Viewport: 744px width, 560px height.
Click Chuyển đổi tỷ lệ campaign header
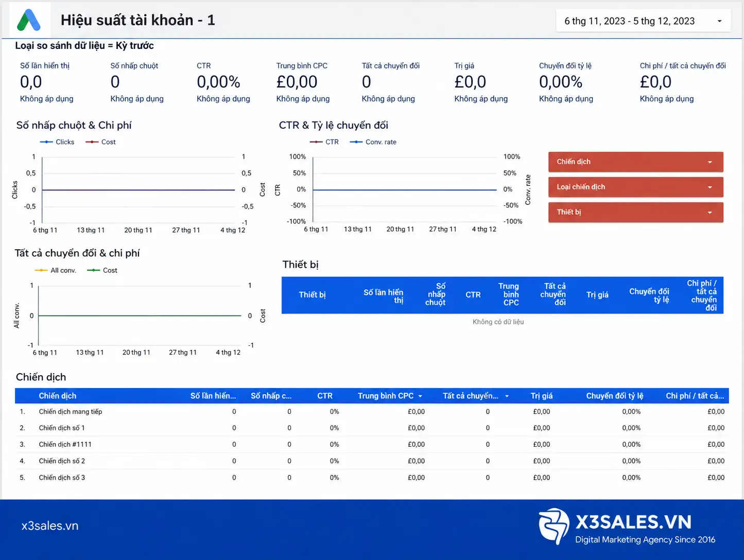(x=614, y=396)
